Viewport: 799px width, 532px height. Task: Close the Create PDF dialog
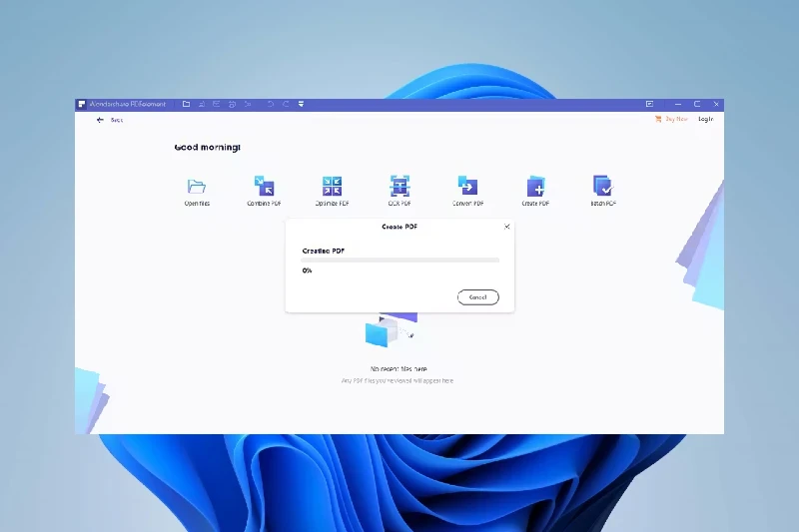(506, 227)
